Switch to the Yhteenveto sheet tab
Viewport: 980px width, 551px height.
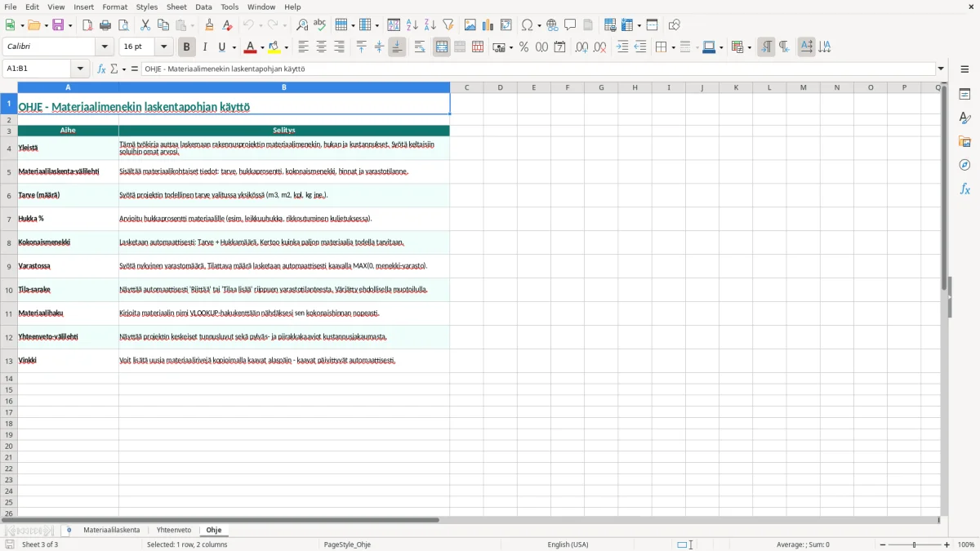tap(174, 531)
